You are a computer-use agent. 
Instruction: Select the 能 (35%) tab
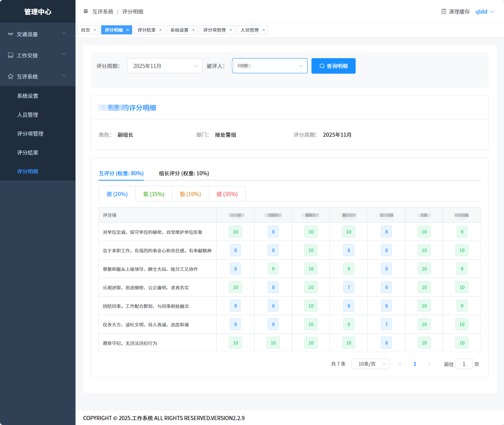154,194
